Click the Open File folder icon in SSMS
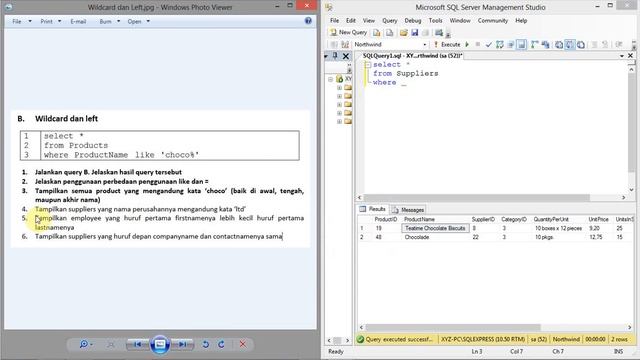640x360 pixels. [x=403, y=33]
